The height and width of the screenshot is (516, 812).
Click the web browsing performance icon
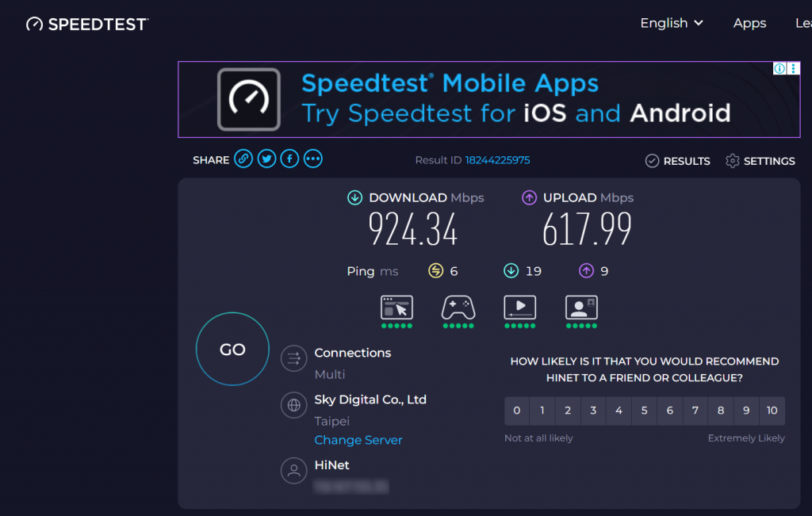pyautogui.click(x=396, y=308)
